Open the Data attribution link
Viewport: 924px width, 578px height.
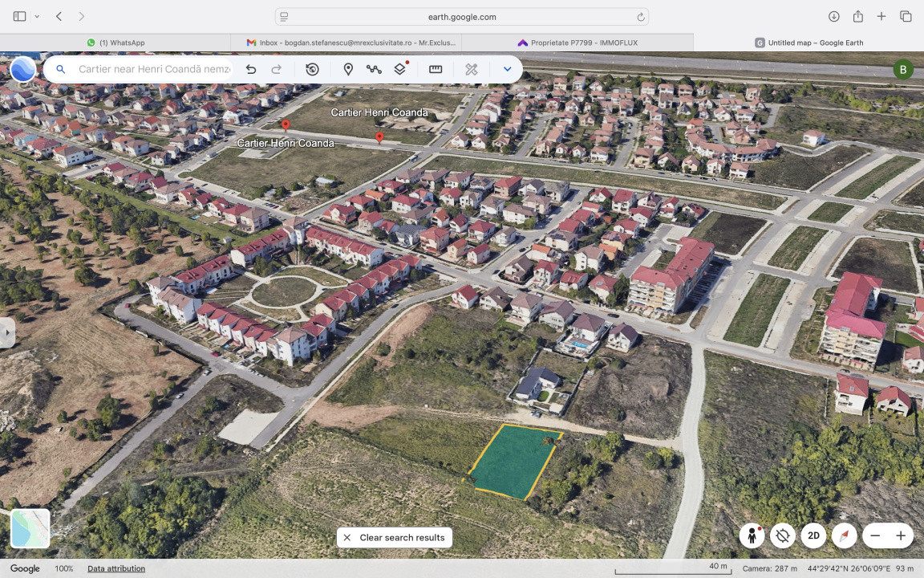tap(116, 568)
